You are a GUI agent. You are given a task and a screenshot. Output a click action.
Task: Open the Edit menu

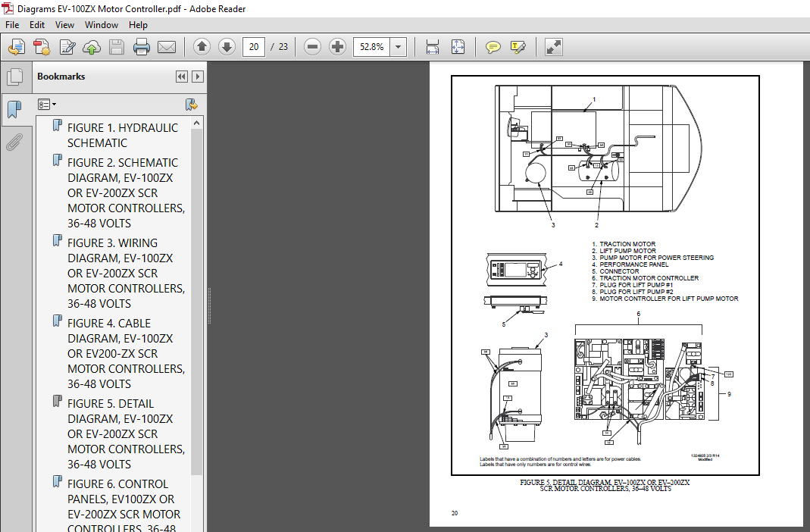(36, 25)
